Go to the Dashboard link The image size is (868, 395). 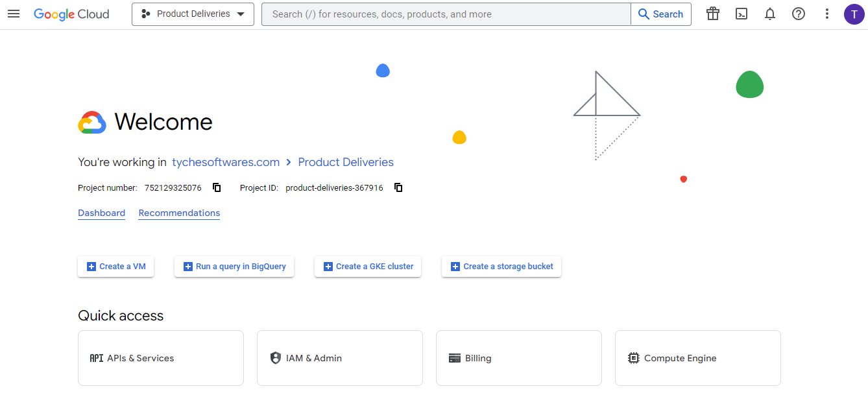click(101, 213)
